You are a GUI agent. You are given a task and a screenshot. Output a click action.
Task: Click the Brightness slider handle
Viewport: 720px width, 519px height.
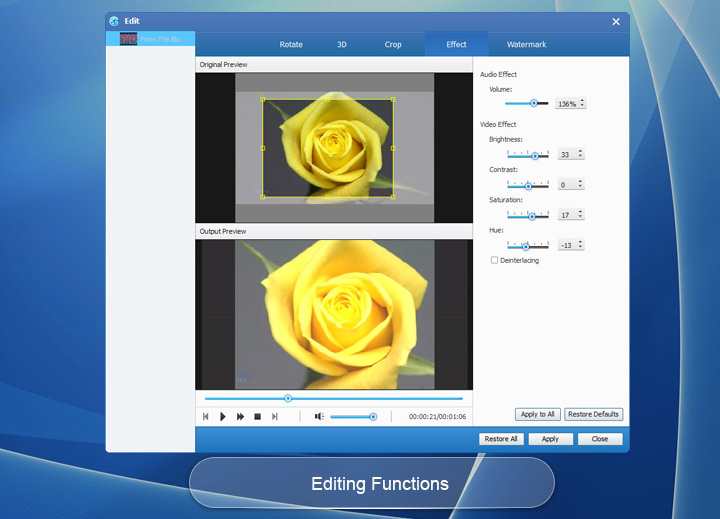(x=535, y=156)
